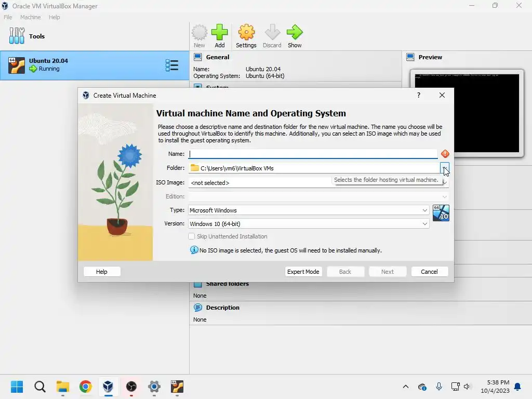Screen dimensions: 532x399
Task: Expand the Version dropdown
Action: pos(424,223)
